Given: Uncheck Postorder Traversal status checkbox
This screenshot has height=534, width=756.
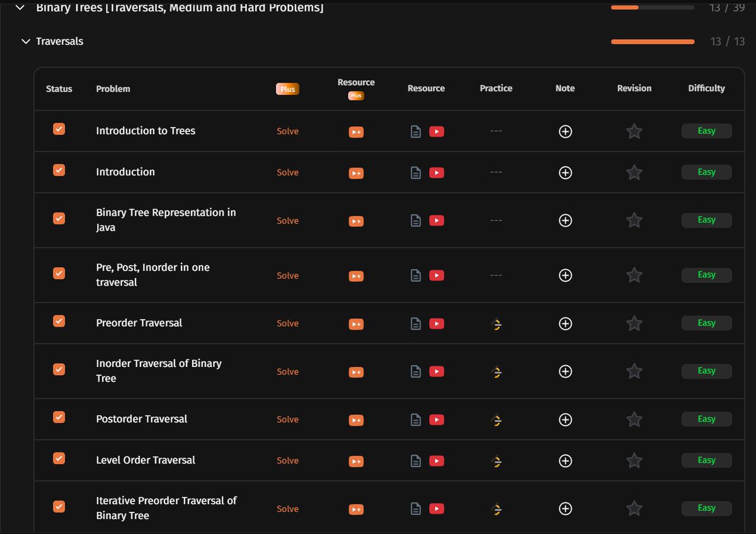Looking at the screenshot, I should coord(59,417).
